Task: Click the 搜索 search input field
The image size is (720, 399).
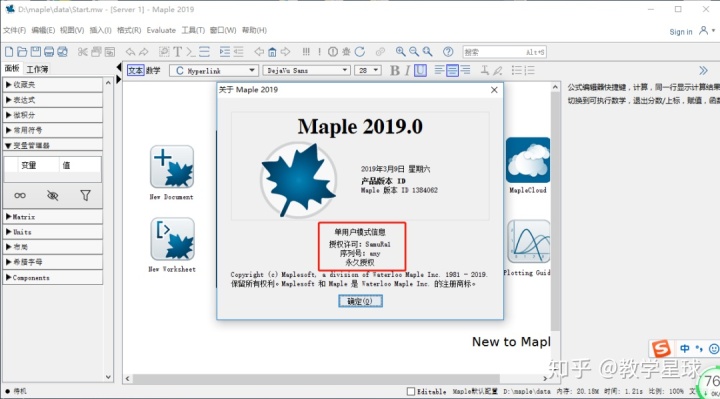Action: (504, 52)
